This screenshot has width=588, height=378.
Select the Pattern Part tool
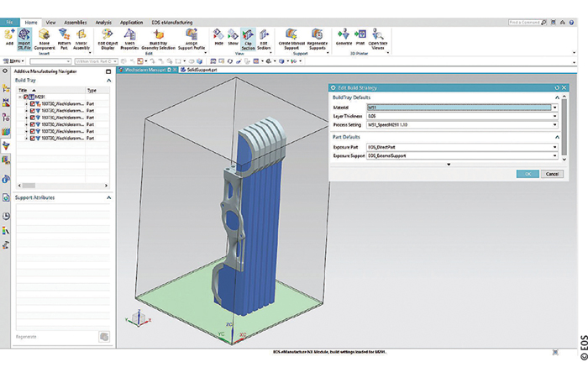coord(64,39)
